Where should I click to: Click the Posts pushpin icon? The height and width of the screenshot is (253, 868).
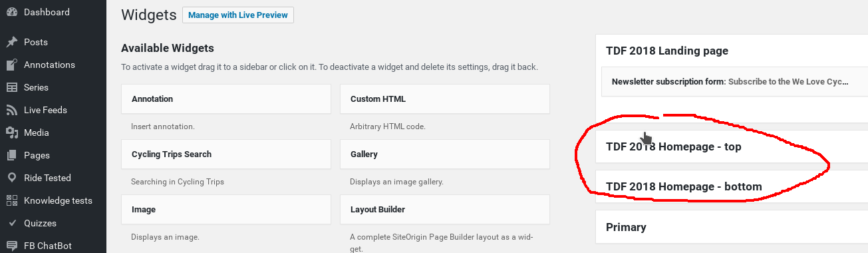coord(12,42)
